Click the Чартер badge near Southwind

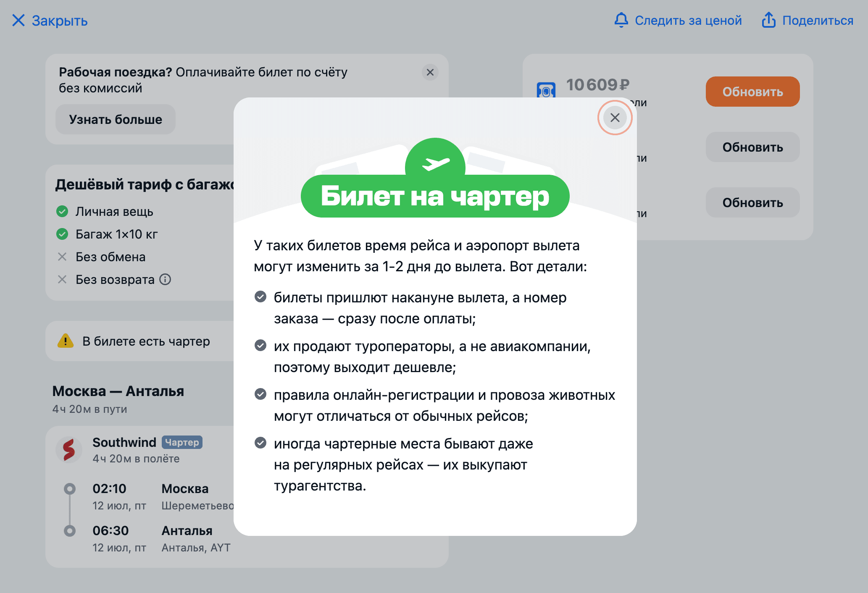coord(182,442)
